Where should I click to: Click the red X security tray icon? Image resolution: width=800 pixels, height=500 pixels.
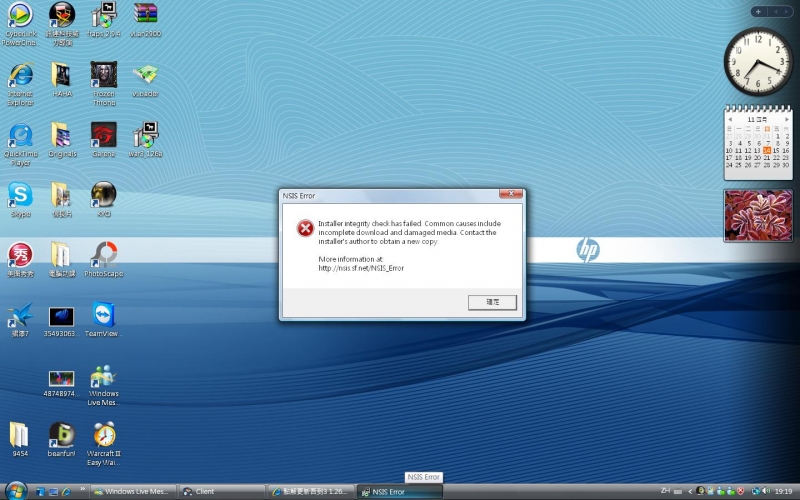(740, 491)
